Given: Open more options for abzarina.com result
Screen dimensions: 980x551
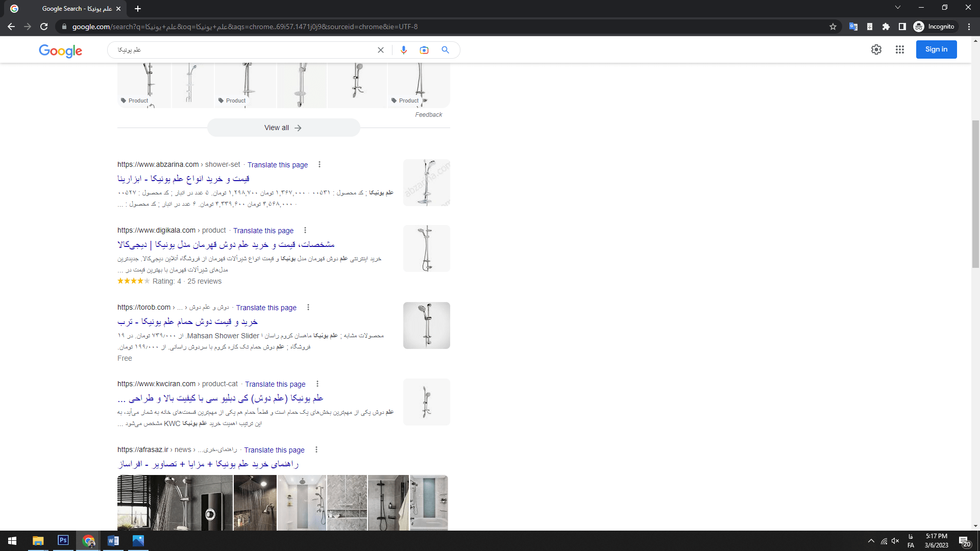Looking at the screenshot, I should click(320, 164).
